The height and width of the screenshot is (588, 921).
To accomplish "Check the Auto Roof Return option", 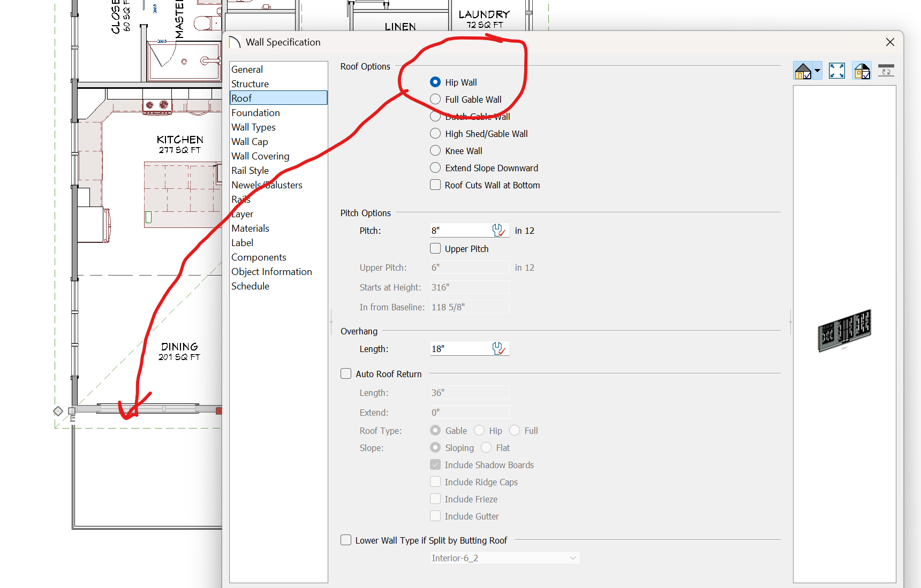I will [x=346, y=374].
